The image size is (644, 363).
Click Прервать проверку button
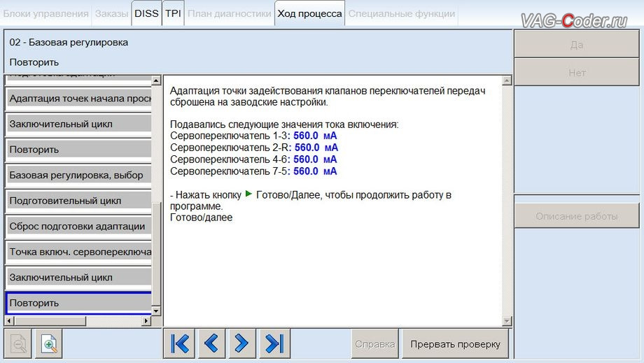[456, 343]
